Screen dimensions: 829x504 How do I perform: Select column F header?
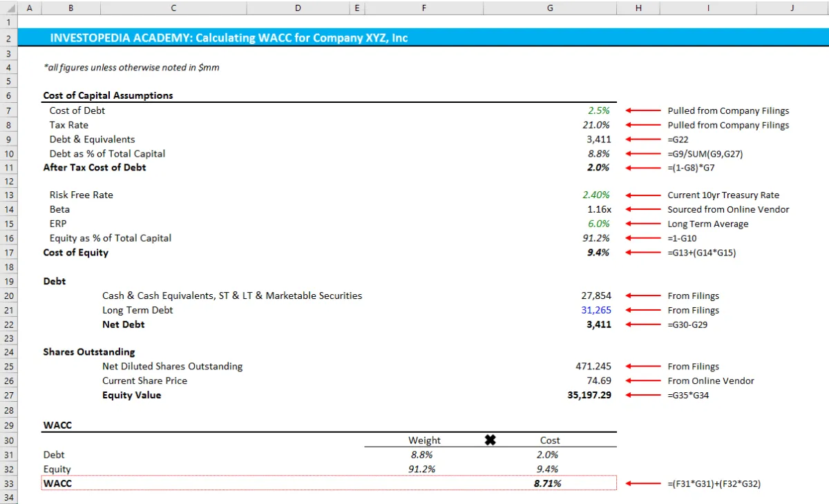(423, 8)
